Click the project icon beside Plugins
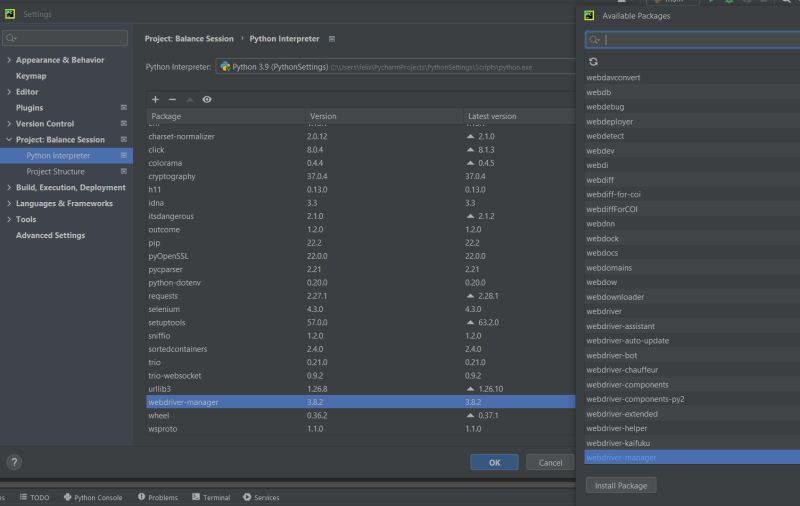 123,108
